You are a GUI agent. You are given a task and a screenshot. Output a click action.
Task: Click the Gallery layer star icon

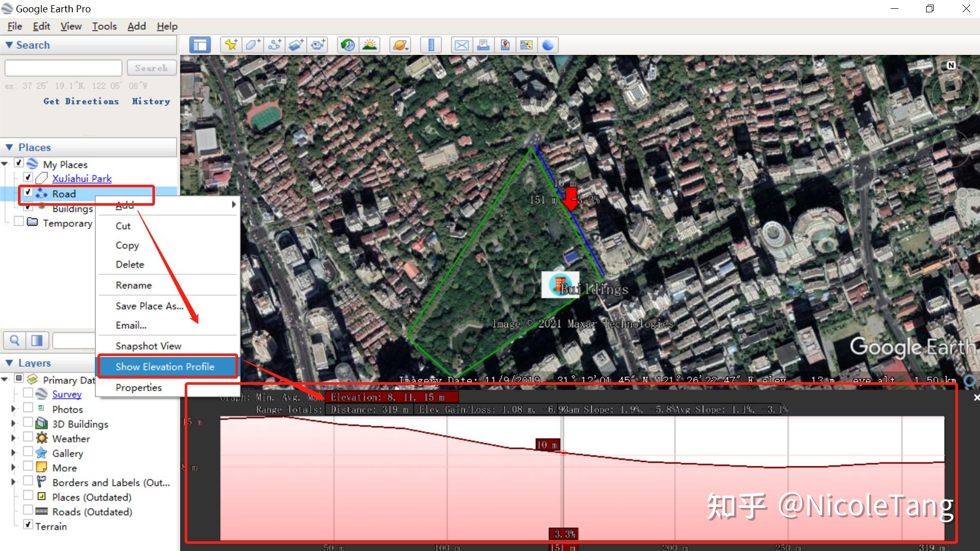[x=42, y=453]
